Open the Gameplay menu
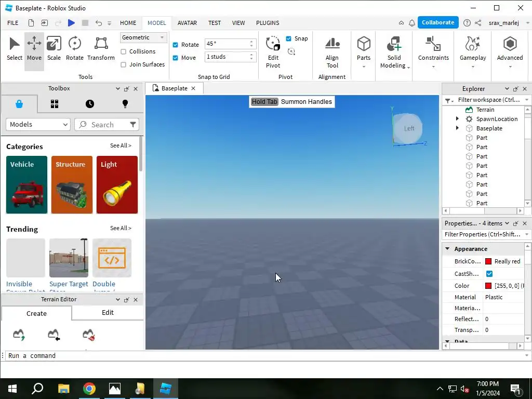 tap(473, 52)
